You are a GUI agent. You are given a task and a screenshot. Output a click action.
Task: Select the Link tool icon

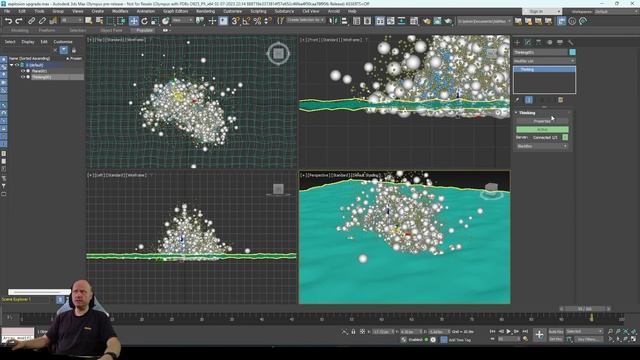(31, 21)
